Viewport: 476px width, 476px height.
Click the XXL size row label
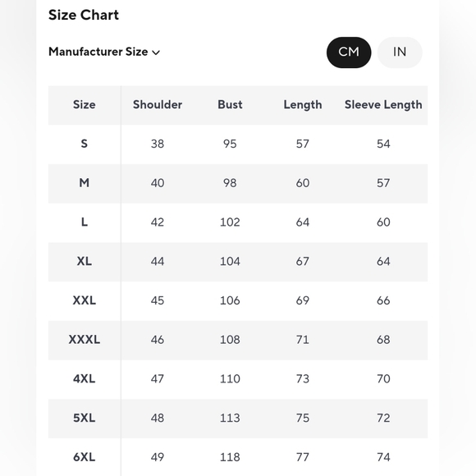(84, 300)
